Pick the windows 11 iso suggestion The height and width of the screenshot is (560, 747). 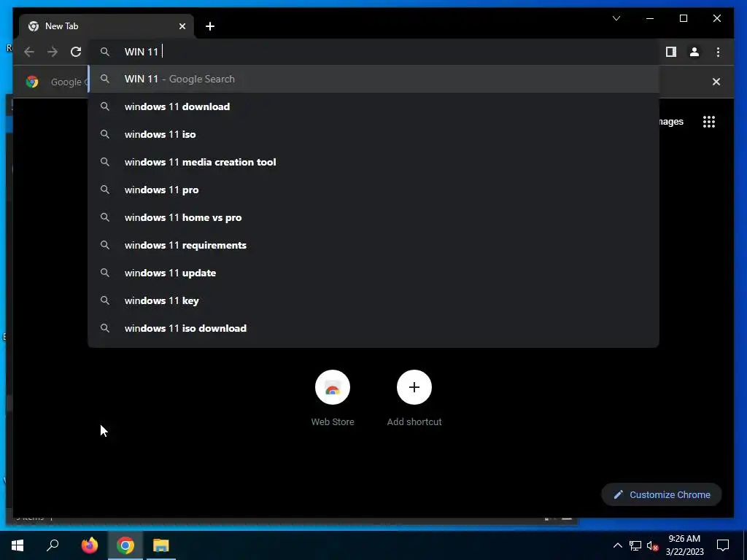point(374,134)
